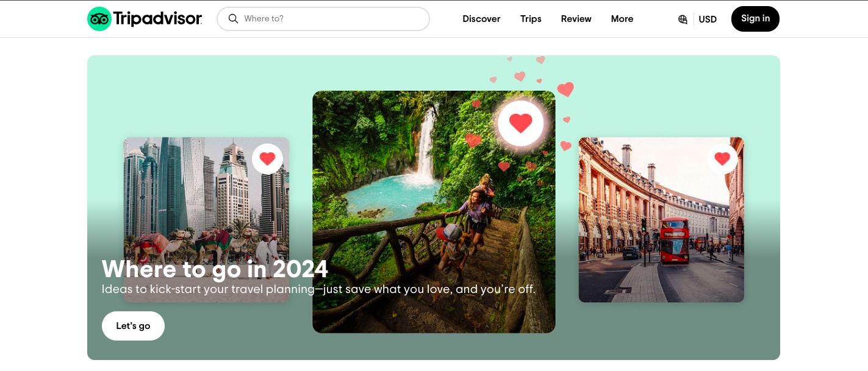868x371 pixels.
Task: Click the Tripadvisor owl logo
Action: pyautogui.click(x=99, y=19)
